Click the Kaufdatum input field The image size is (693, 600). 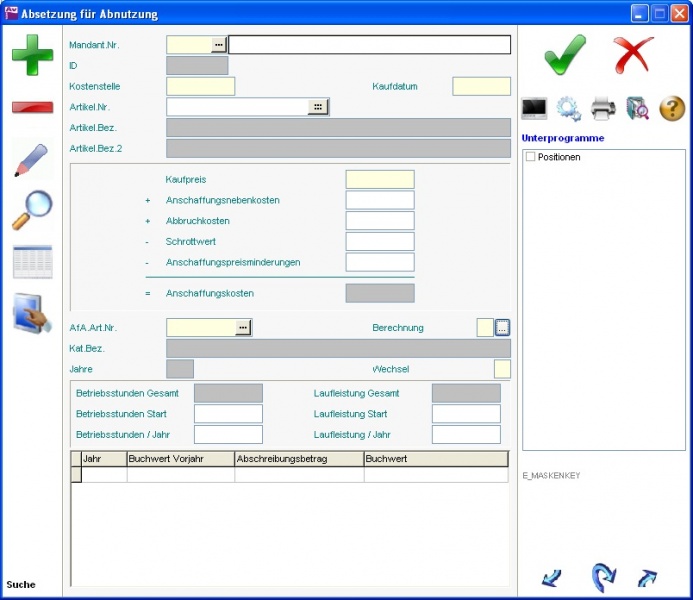481,86
